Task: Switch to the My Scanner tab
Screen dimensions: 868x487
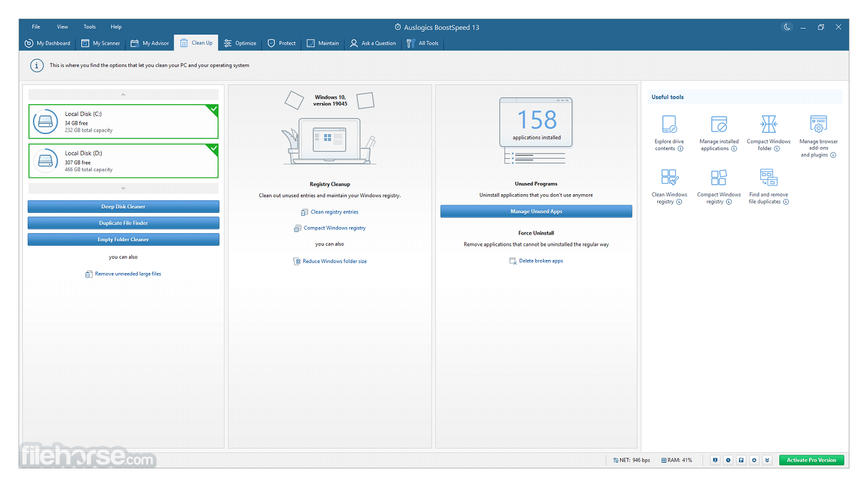Action: (100, 43)
